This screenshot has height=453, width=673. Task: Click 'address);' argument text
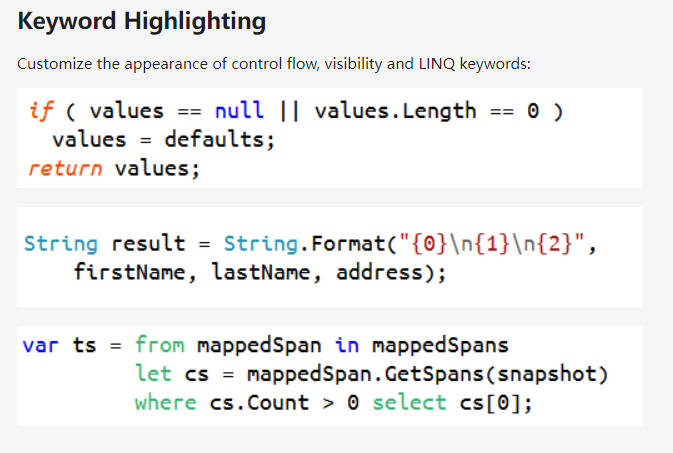tap(391, 272)
